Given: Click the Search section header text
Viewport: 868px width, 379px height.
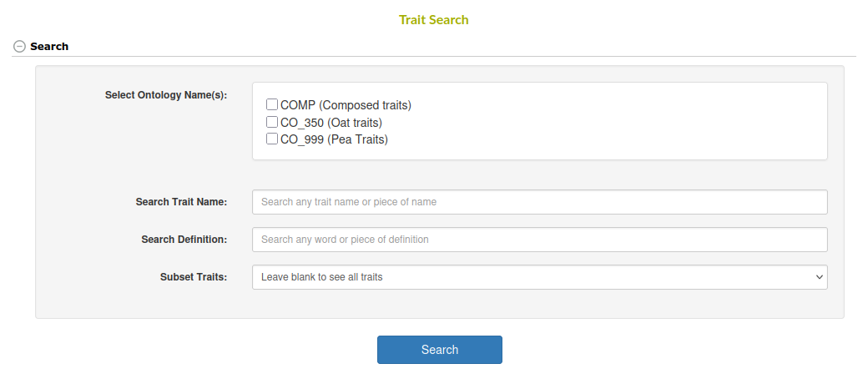Looking at the screenshot, I should click(x=49, y=47).
